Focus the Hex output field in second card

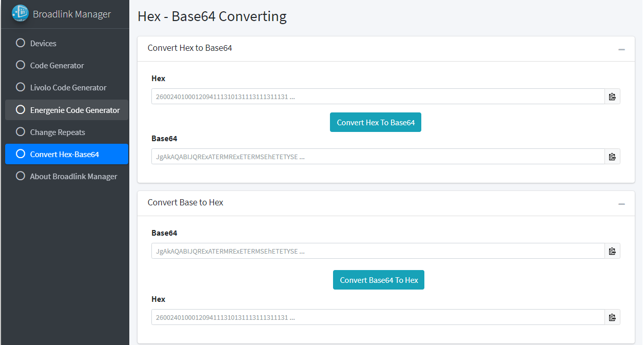(x=378, y=317)
